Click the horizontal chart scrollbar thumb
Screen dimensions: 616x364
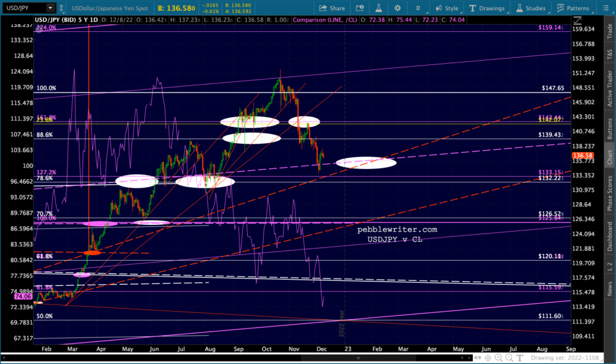(x=359, y=358)
